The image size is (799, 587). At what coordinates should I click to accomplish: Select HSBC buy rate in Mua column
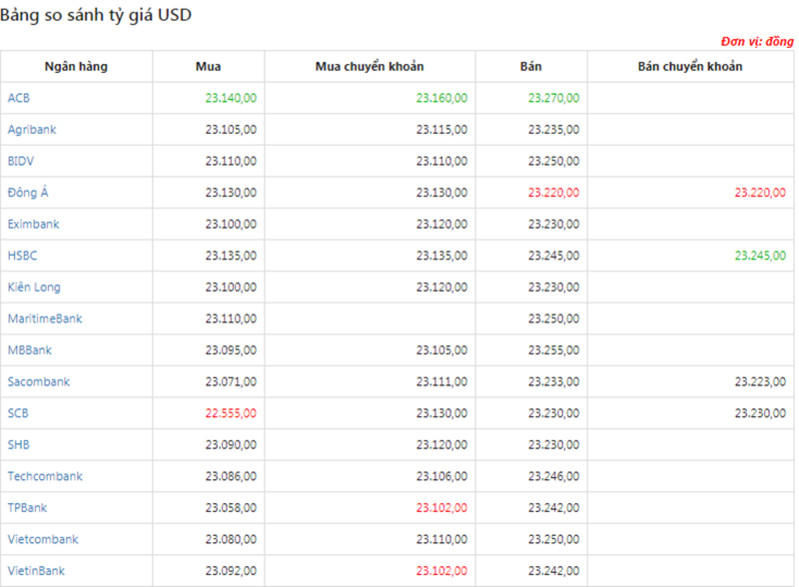pos(231,256)
